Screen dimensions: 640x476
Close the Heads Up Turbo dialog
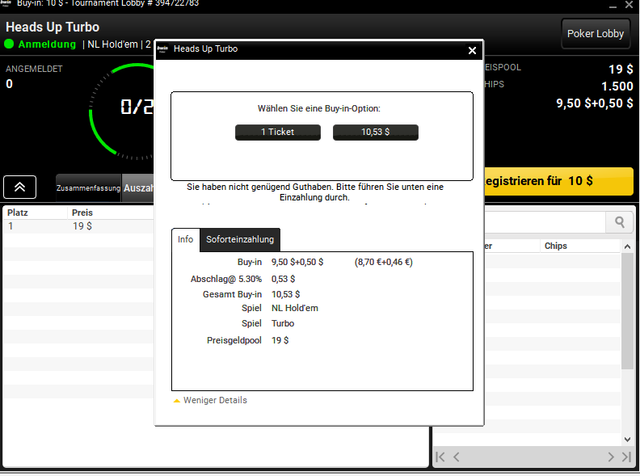(472, 50)
